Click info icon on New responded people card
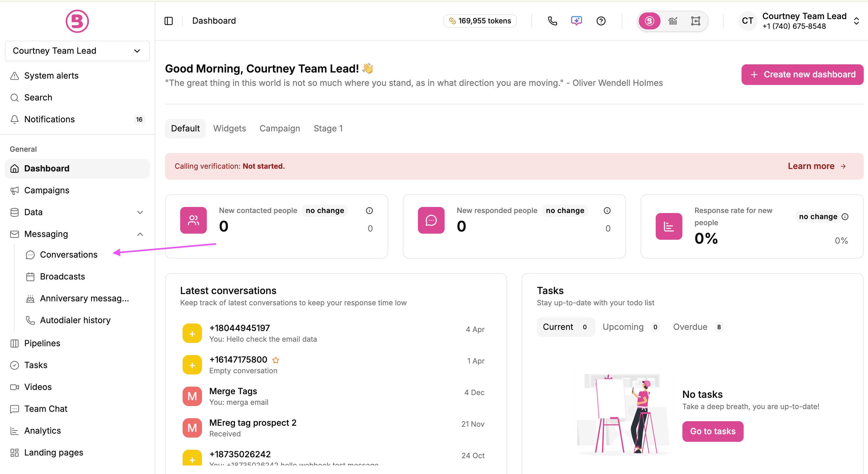 coord(607,211)
